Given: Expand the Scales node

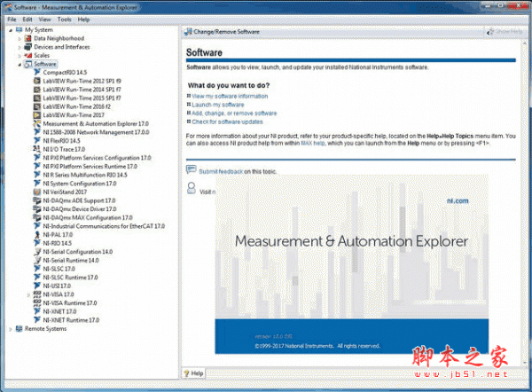Looking at the screenshot, I should point(20,56).
